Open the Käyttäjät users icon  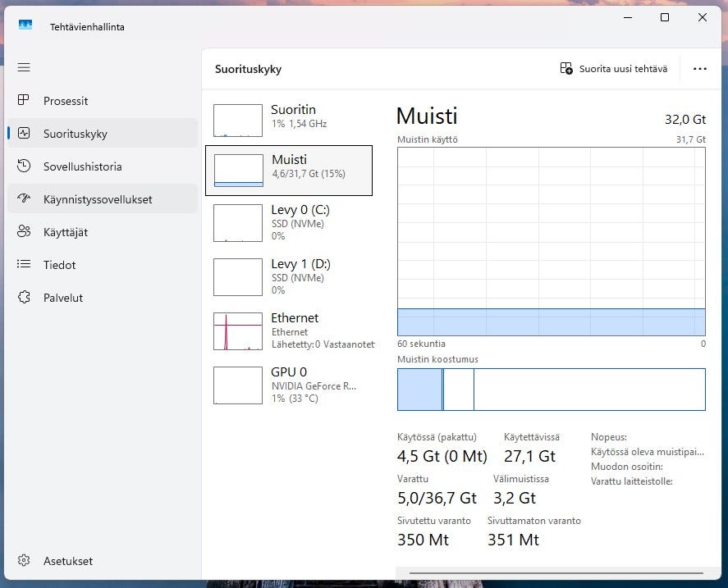(x=24, y=232)
